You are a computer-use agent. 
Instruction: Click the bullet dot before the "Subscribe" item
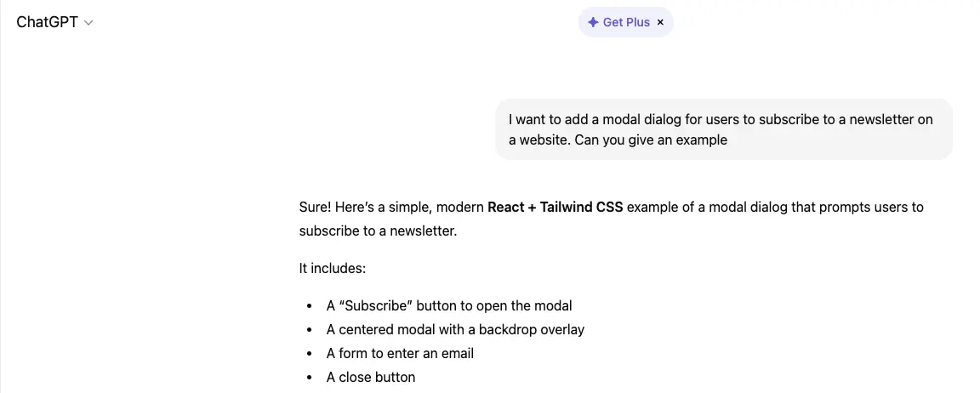pos(309,306)
